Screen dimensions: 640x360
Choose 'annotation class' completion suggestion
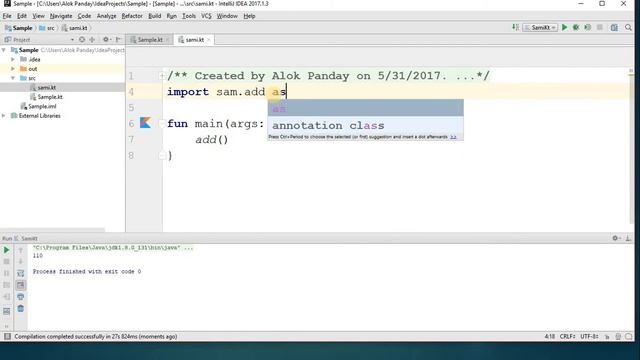pyautogui.click(x=365, y=125)
